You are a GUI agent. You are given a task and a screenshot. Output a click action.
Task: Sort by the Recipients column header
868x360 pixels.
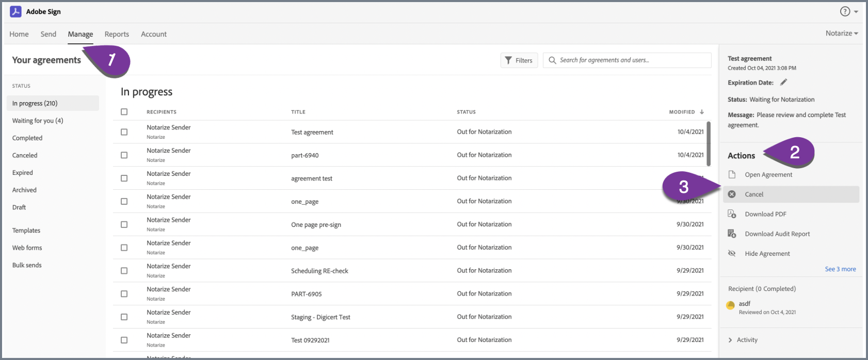pyautogui.click(x=162, y=112)
